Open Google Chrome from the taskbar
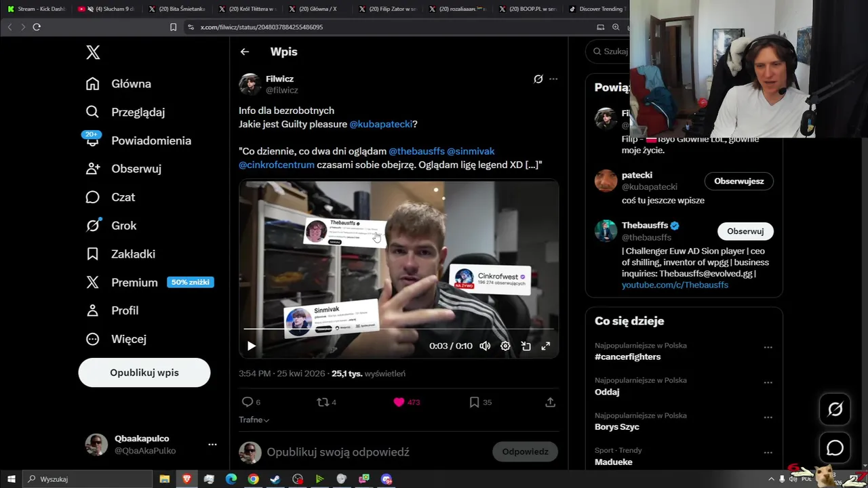Screen dimensions: 868x488 click(253, 479)
